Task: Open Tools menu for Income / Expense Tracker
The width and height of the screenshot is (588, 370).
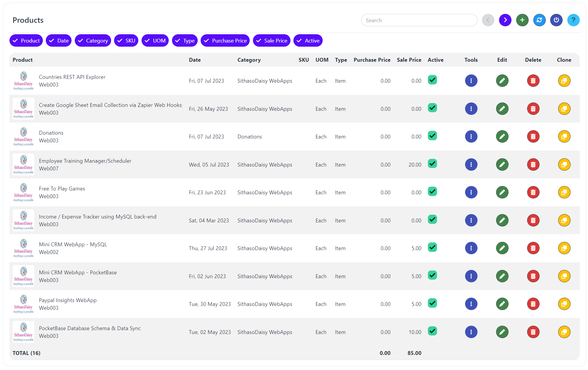Action: click(471, 221)
